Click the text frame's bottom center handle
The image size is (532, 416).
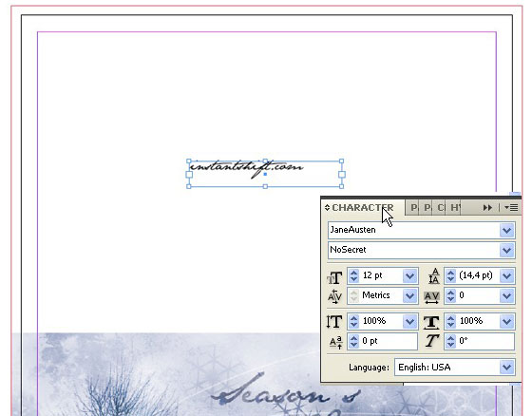point(265,186)
